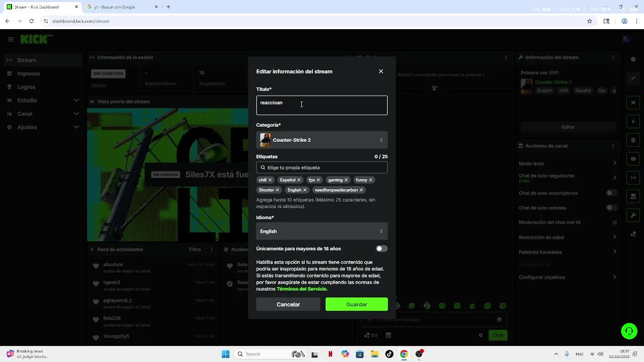Click the green Chat send button

(x=498, y=335)
